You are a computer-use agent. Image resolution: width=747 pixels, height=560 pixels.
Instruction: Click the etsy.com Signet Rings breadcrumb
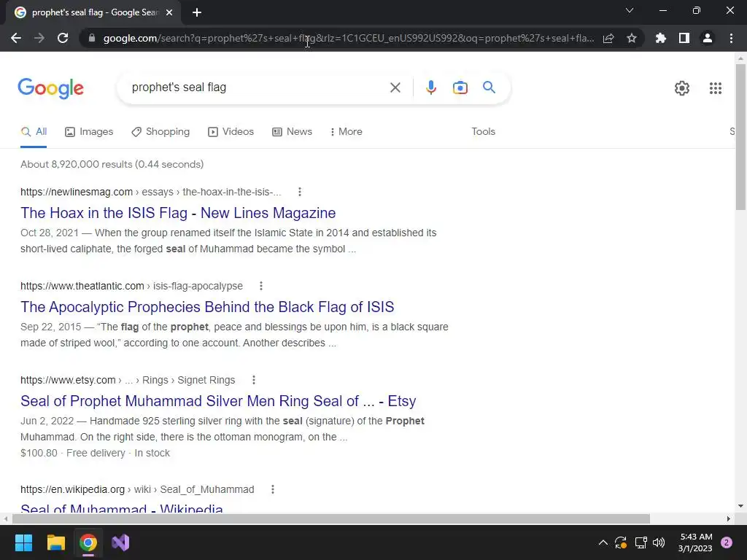click(x=128, y=380)
